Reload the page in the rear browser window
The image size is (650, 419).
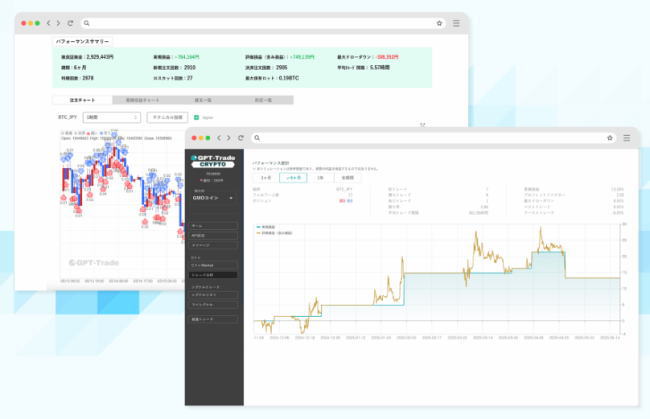[x=70, y=23]
